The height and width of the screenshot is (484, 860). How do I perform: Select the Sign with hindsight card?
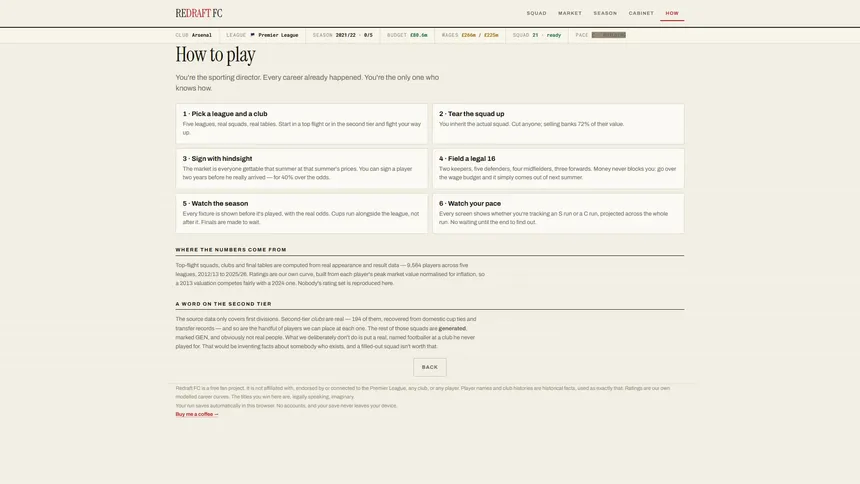[302, 168]
